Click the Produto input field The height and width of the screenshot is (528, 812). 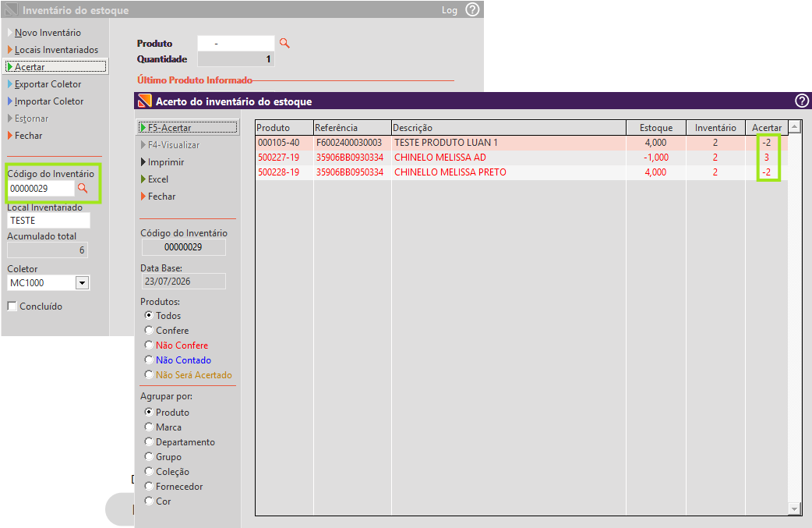[x=235, y=43]
